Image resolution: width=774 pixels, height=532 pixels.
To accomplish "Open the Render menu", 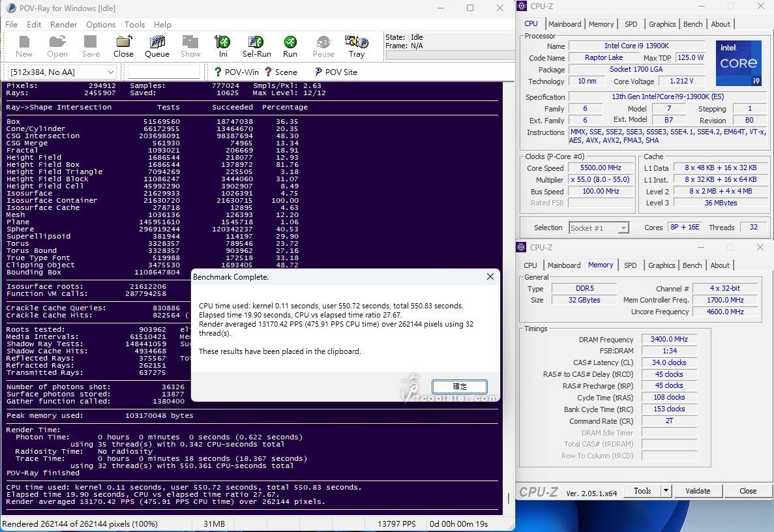I will click(63, 24).
